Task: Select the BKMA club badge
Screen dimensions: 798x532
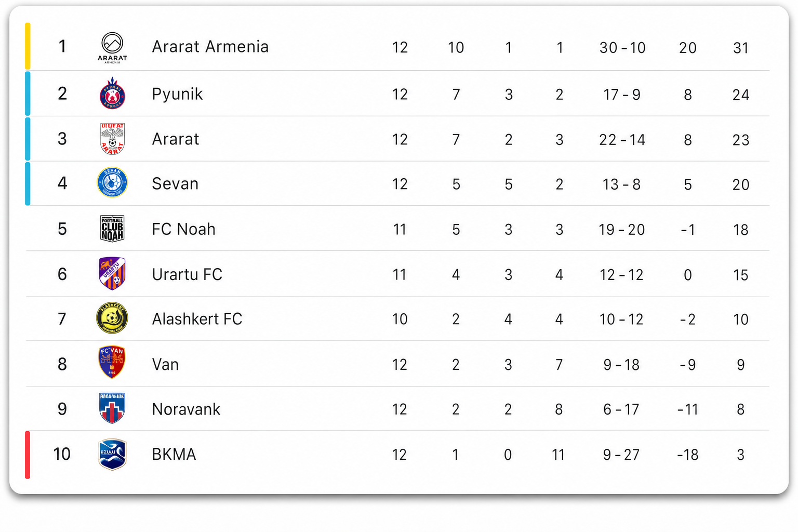Action: (x=112, y=454)
